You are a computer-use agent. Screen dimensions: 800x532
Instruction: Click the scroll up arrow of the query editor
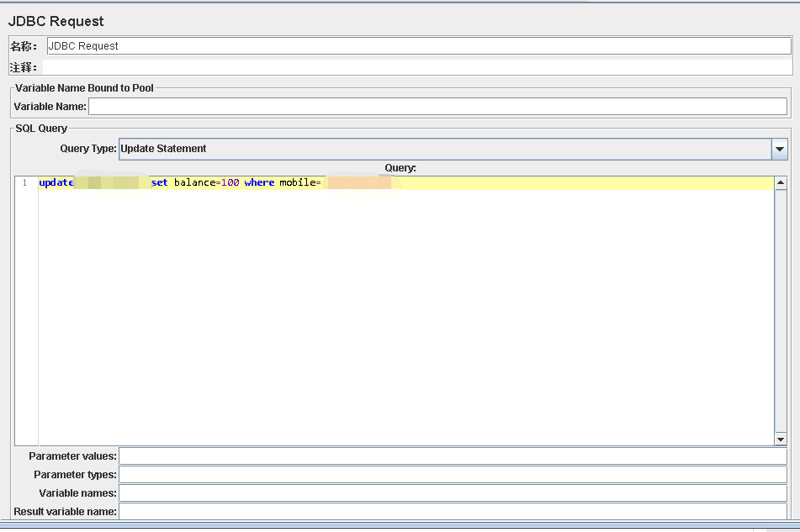(x=781, y=183)
